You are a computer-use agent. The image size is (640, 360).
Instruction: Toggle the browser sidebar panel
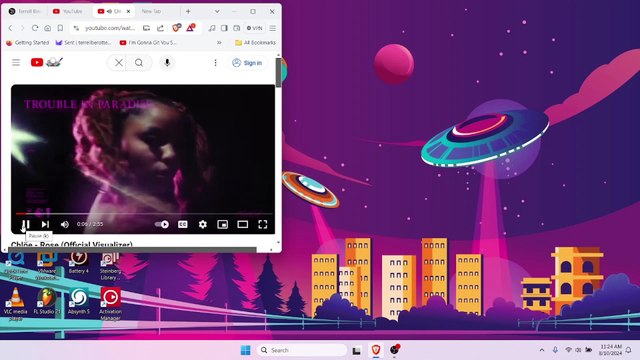tap(224, 28)
